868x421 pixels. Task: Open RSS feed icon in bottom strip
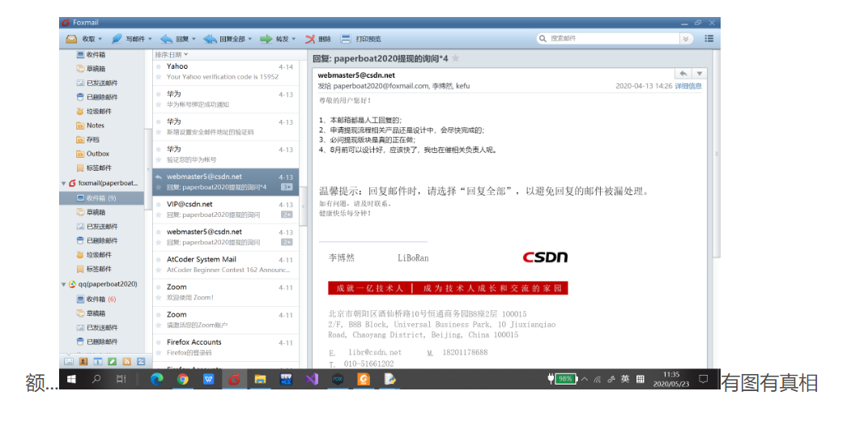(126, 361)
